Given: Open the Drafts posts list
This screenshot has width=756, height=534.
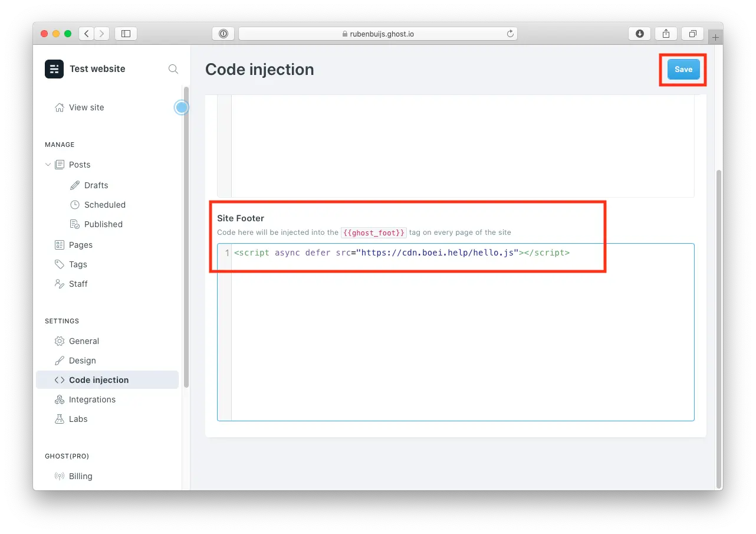Looking at the screenshot, I should pos(96,185).
